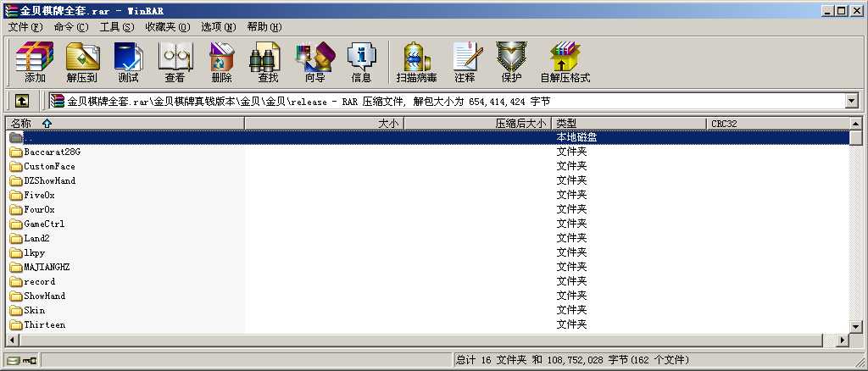Click the Delete (删除) toolbar icon
Screen dimensions: 868x371
click(x=221, y=61)
